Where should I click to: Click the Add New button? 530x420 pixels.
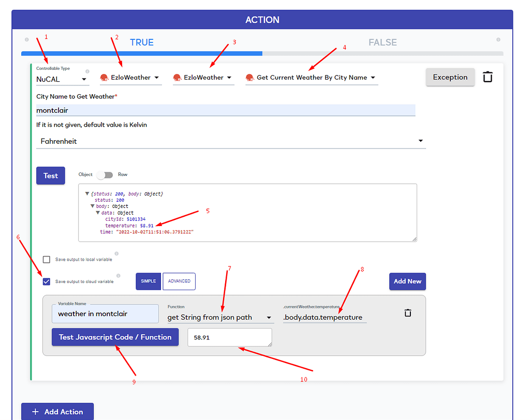coord(407,281)
